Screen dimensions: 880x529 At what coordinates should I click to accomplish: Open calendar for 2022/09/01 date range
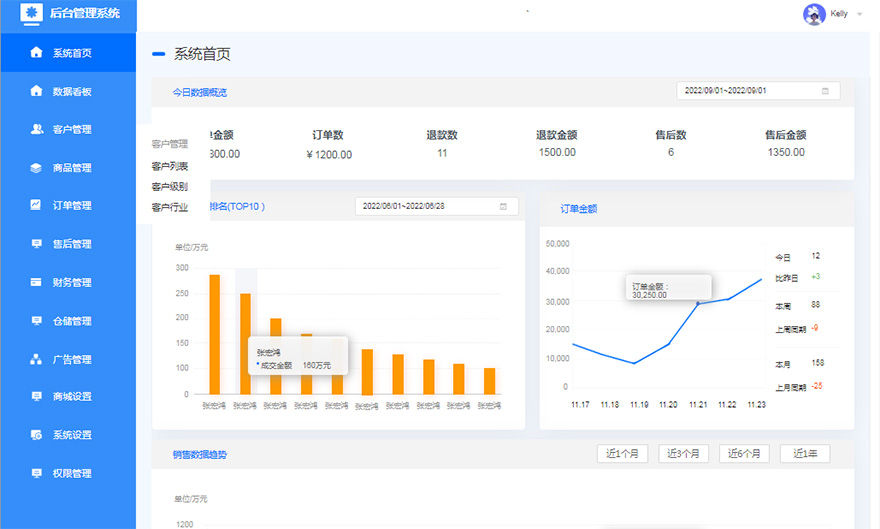[x=825, y=91]
